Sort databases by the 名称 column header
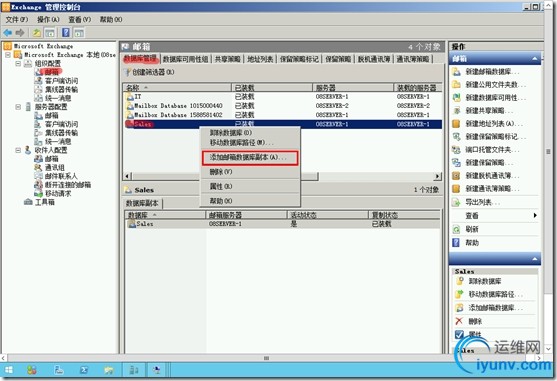This screenshot has width=557, height=381. pos(177,87)
